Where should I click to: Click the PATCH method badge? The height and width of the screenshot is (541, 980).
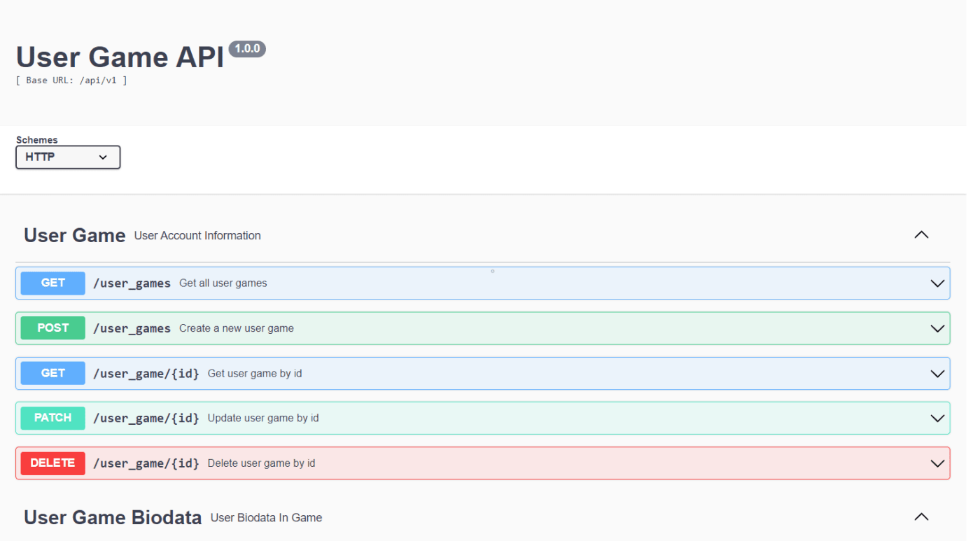point(53,418)
